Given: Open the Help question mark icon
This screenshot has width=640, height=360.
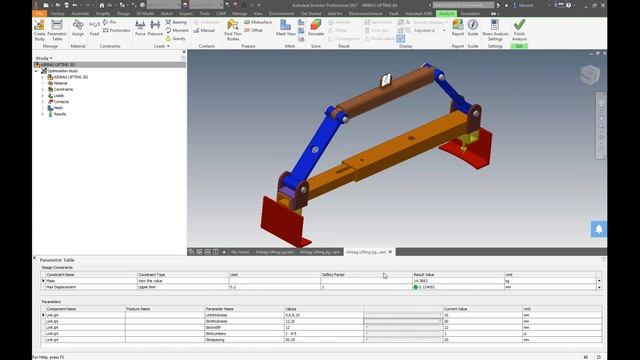Looking at the screenshot, I should click(568, 5).
